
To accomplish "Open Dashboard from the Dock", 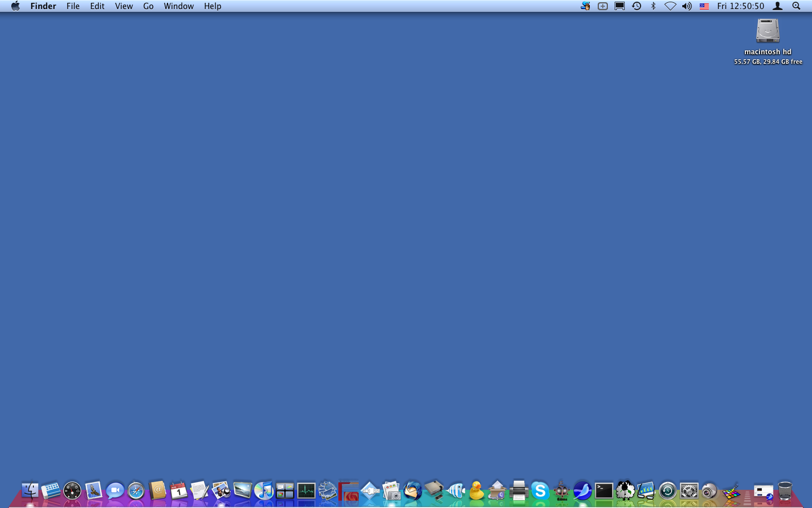I will coord(71,492).
